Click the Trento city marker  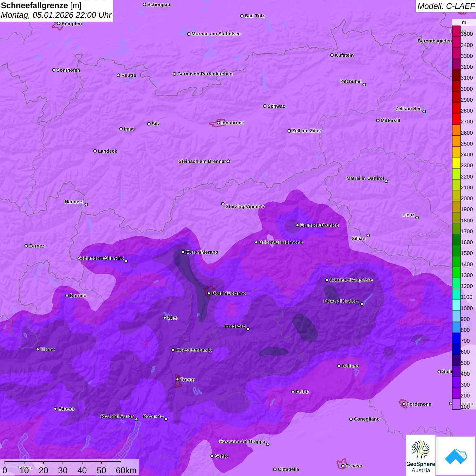pos(177,379)
